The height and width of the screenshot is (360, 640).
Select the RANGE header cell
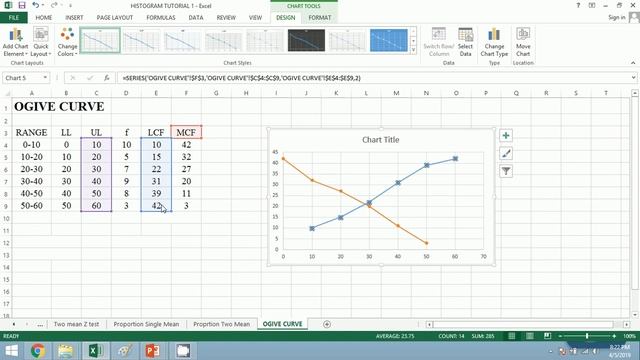point(31,132)
